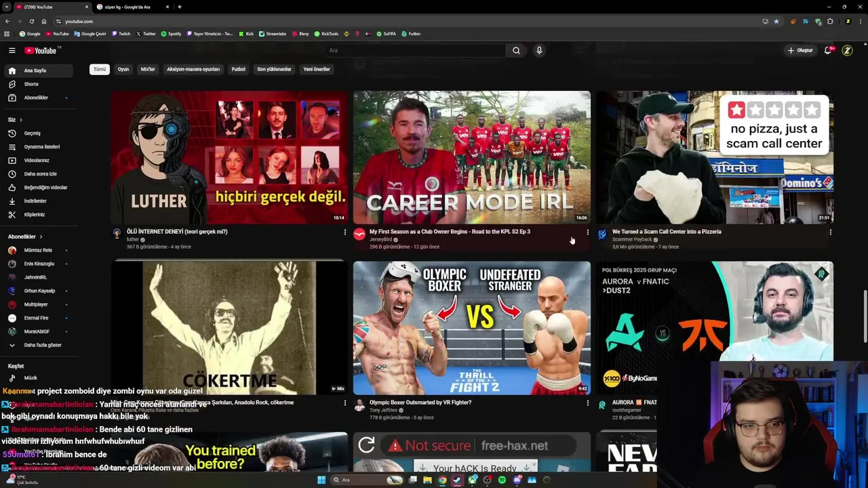Screen dimensions: 868x488
Task: Select the Tümü filter chip
Action: [100, 69]
